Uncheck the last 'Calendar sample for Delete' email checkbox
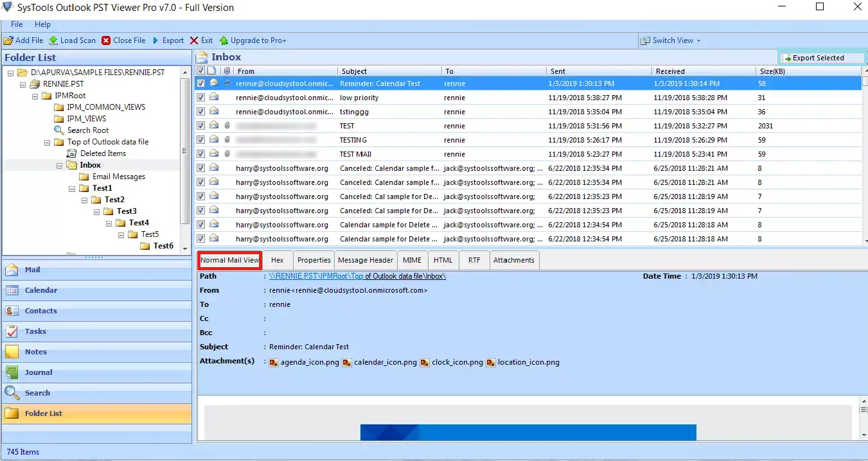The height and width of the screenshot is (461, 868). tap(201, 239)
